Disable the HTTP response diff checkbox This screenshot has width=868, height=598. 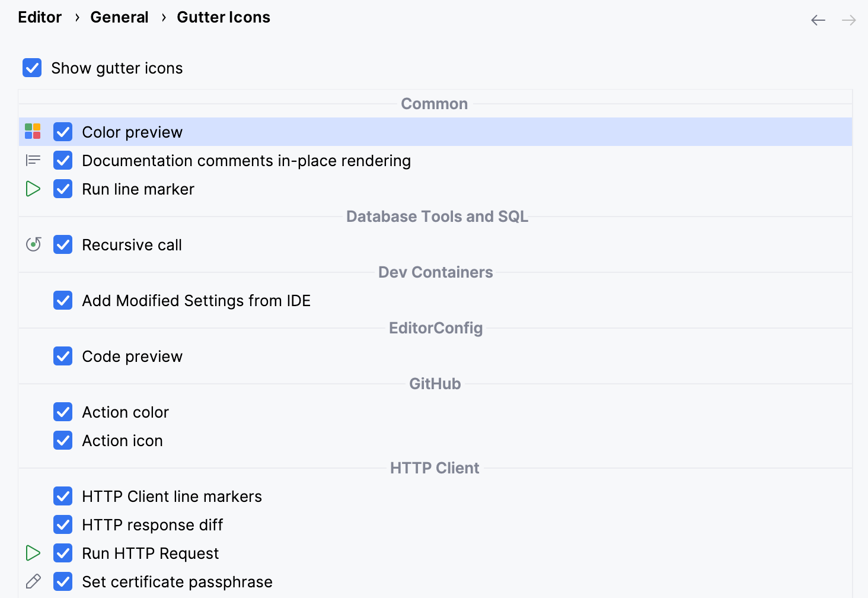coord(63,524)
